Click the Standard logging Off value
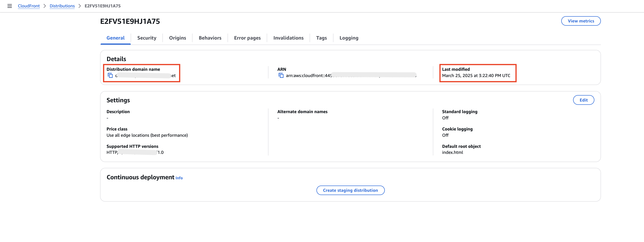 [x=445, y=118]
